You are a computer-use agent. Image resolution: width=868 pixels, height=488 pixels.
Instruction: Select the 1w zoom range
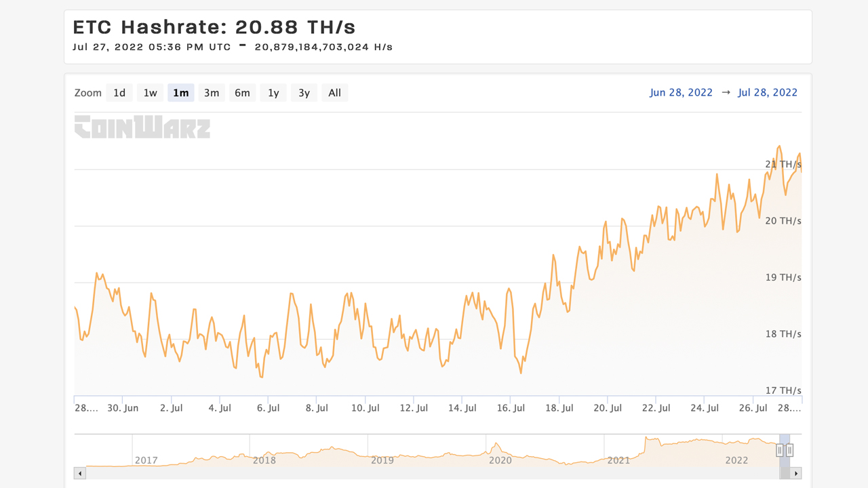click(150, 93)
